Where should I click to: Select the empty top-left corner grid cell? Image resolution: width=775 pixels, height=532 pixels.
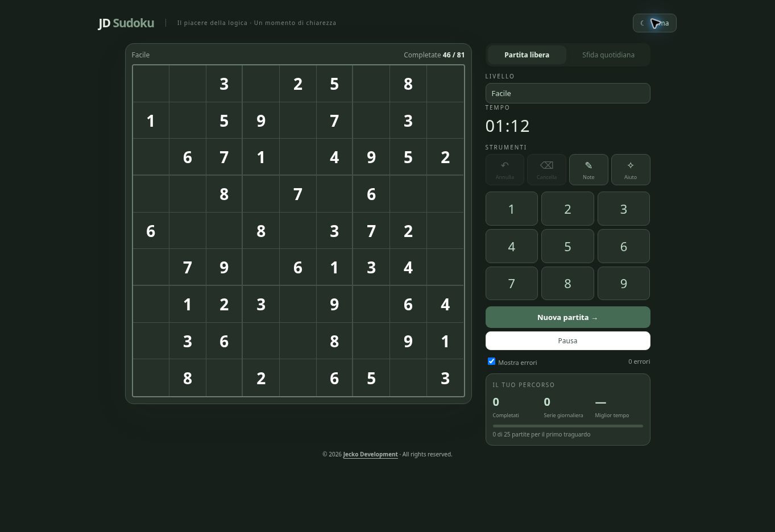pyautogui.click(x=151, y=84)
